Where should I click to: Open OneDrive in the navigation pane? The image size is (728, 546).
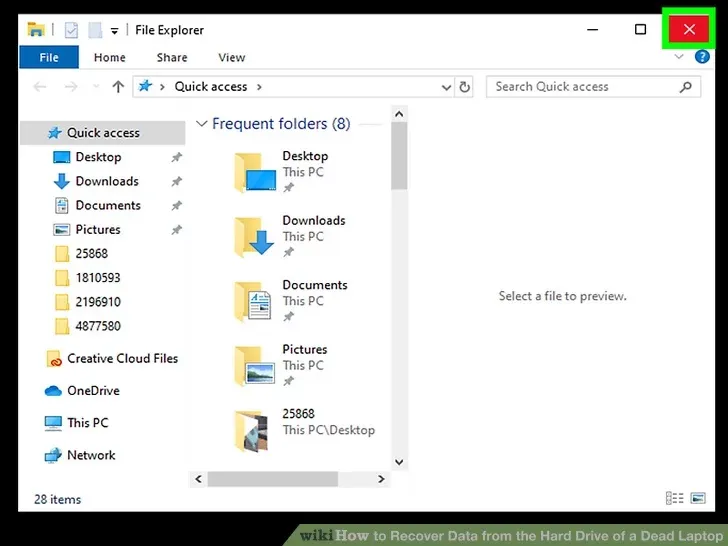point(92,391)
